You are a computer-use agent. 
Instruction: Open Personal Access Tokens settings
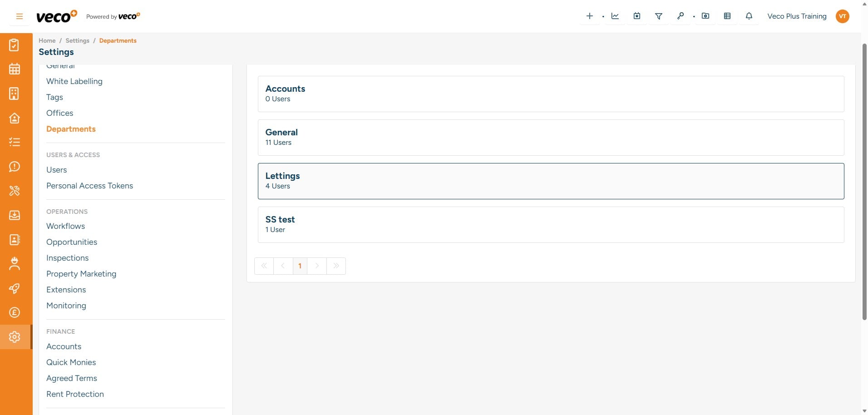click(x=89, y=186)
